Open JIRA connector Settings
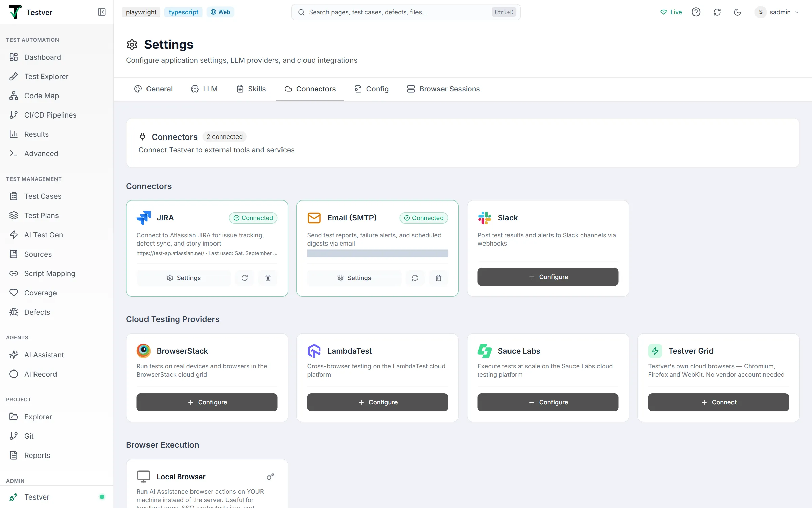Screen dimensions: 812x508 coord(184,278)
